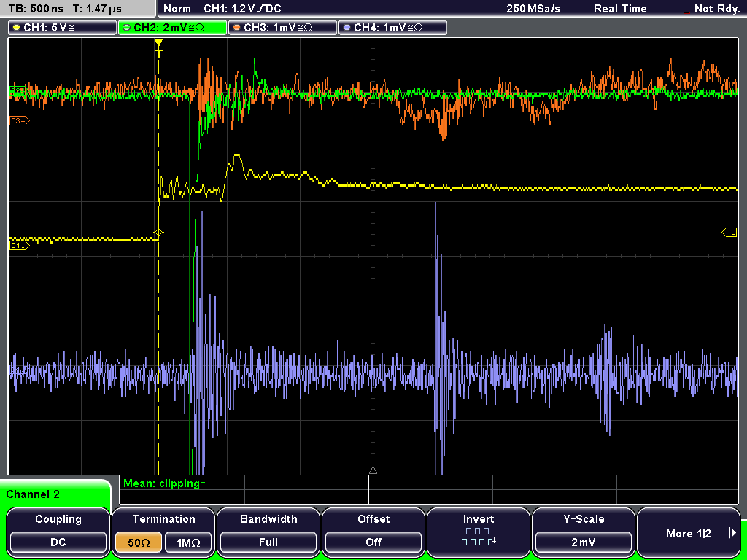This screenshot has height=560, width=747.
Task: Select the CH3 1 mV channel tab
Action: (282, 27)
